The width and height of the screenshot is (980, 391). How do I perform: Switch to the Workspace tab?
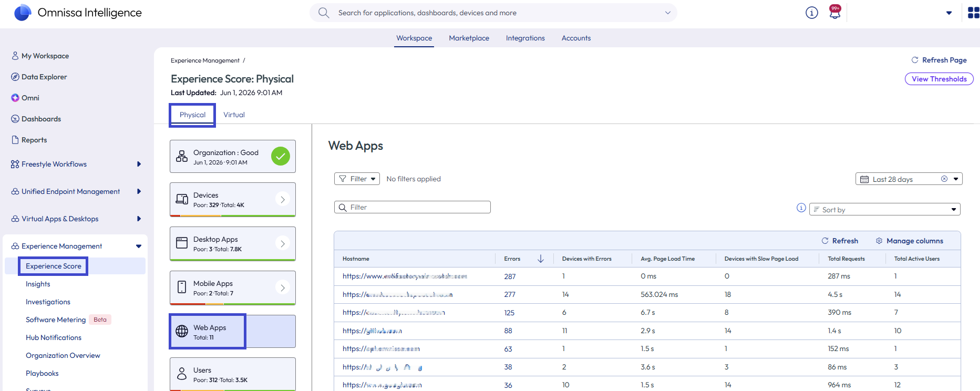coord(414,38)
